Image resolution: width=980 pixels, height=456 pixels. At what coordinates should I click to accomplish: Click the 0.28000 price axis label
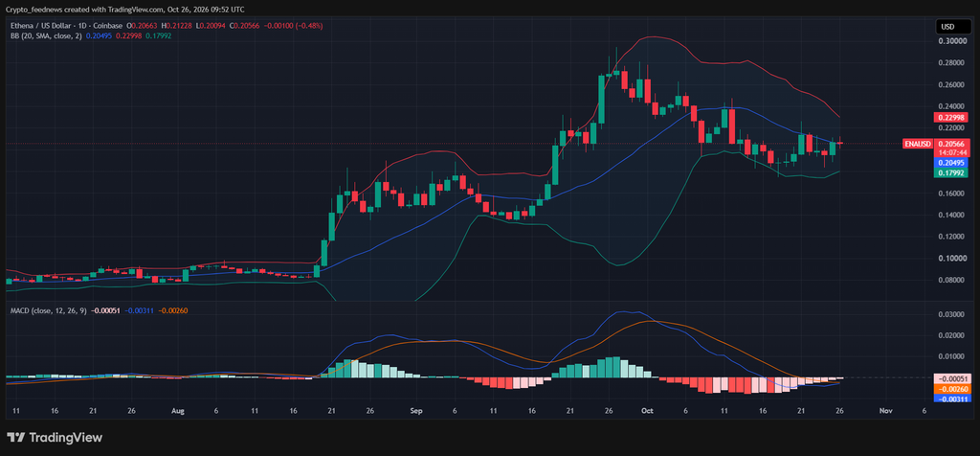coord(953,63)
